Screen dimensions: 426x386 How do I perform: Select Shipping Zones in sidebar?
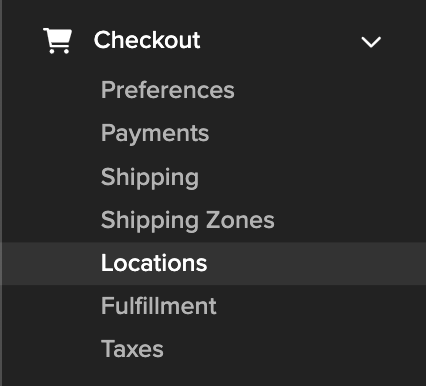[188, 220]
